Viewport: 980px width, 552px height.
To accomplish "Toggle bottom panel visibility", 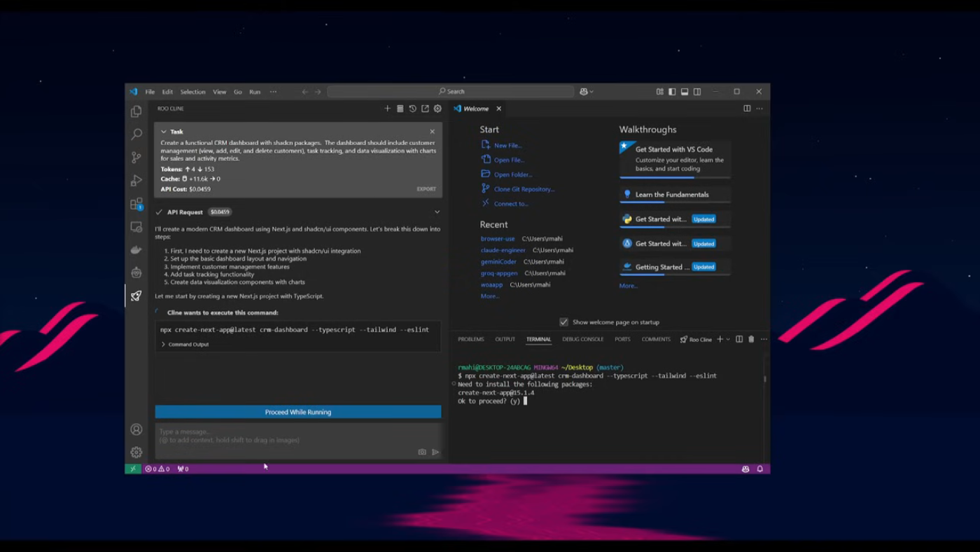I will [685, 92].
